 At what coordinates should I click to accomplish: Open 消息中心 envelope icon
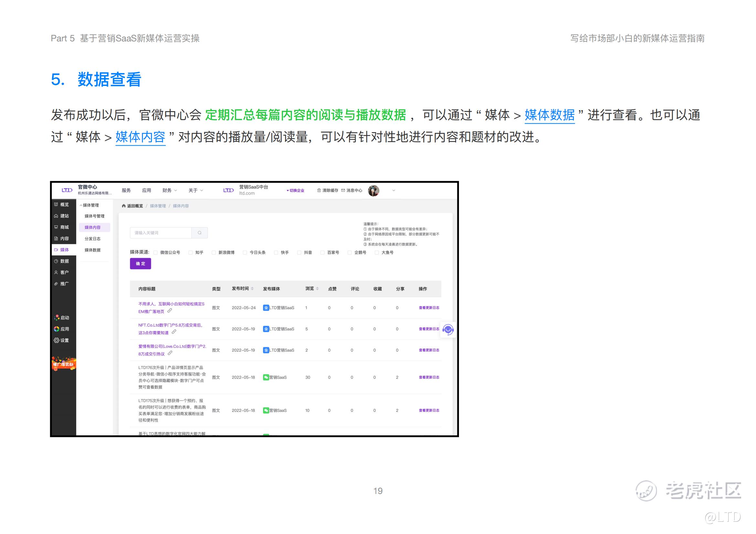[x=343, y=190]
